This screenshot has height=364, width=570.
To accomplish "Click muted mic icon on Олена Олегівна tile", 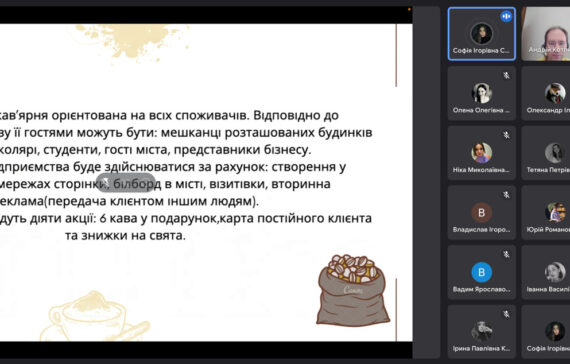I will pos(506,76).
